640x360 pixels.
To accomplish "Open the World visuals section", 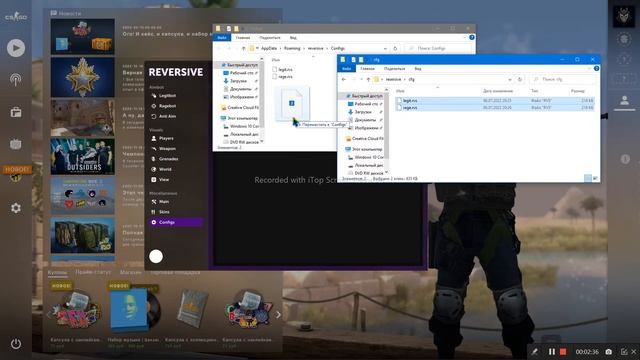I will click(x=161, y=169).
